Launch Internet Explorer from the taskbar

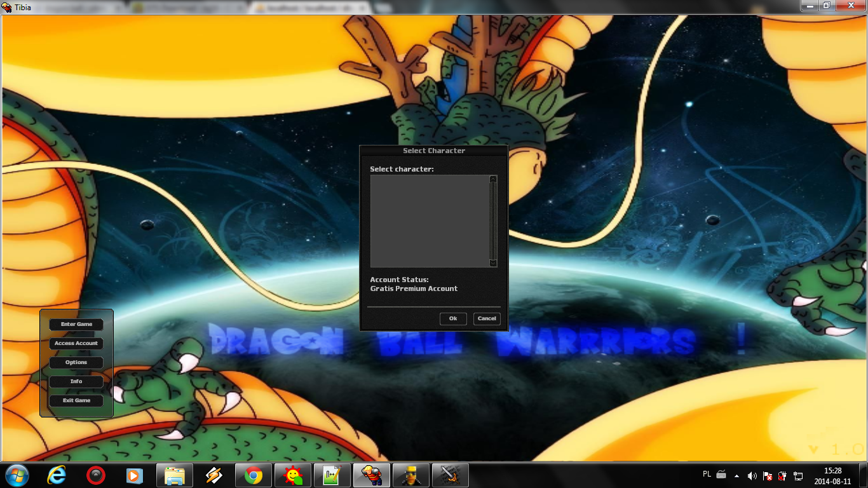tap(58, 475)
